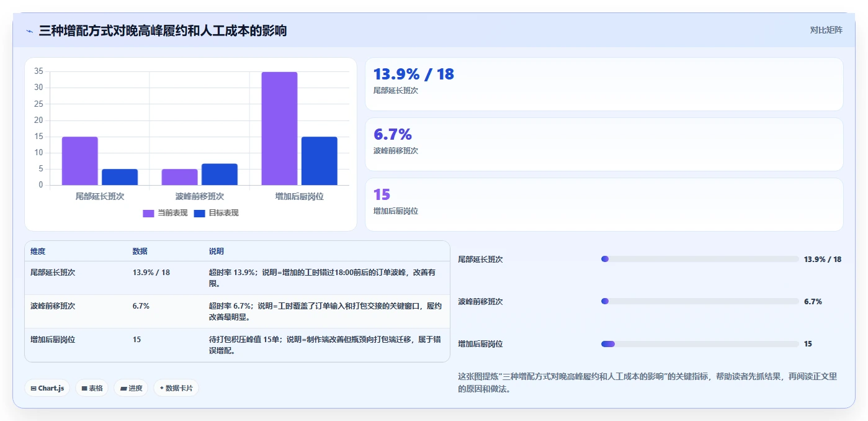Click the 6.7% data card value
This screenshot has width=868, height=421.
[x=393, y=134]
